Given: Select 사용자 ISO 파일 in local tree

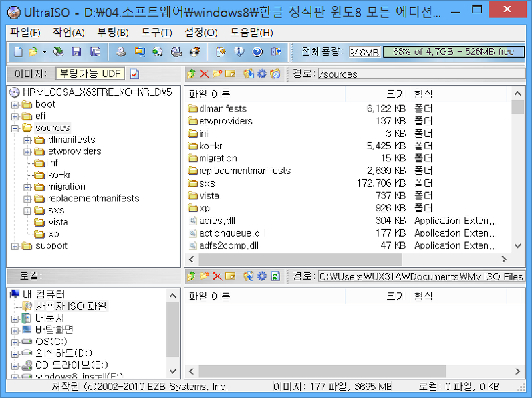Looking at the screenshot, I should pyautogui.click(x=71, y=306).
